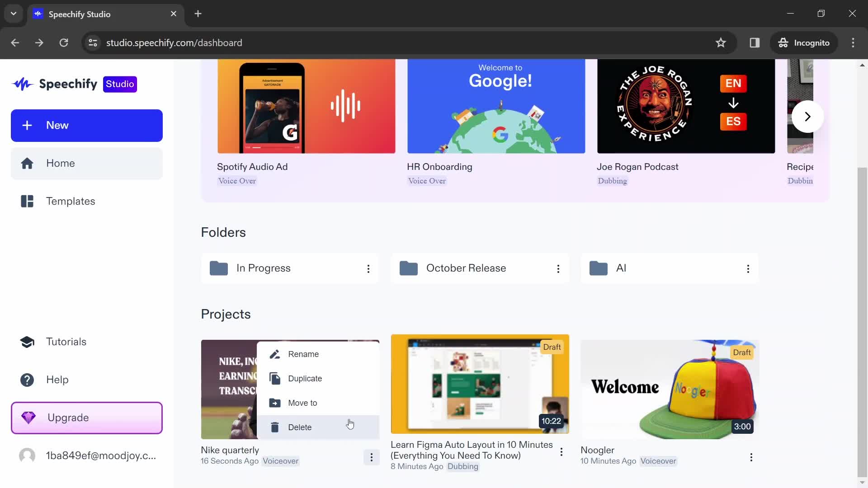Open Help in the sidebar
The width and height of the screenshot is (868, 488).
[x=87, y=380]
